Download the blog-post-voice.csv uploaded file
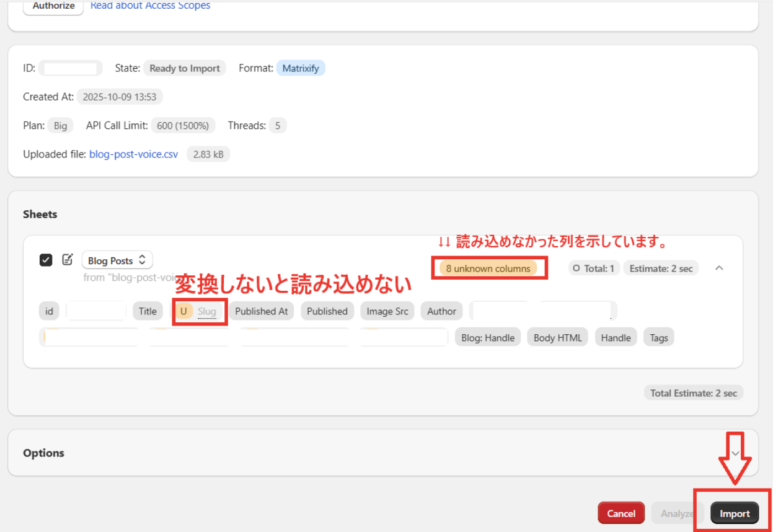 (133, 154)
